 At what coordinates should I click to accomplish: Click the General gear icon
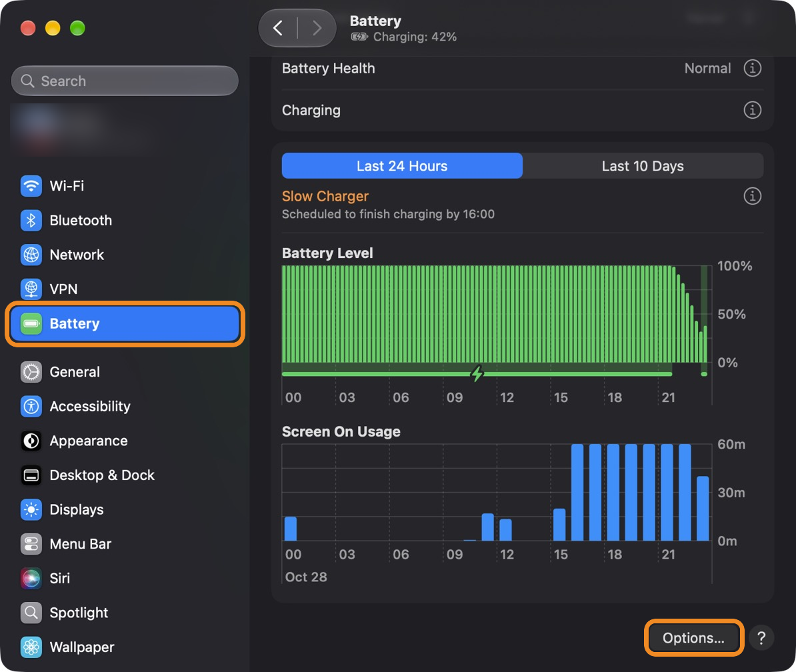click(31, 372)
